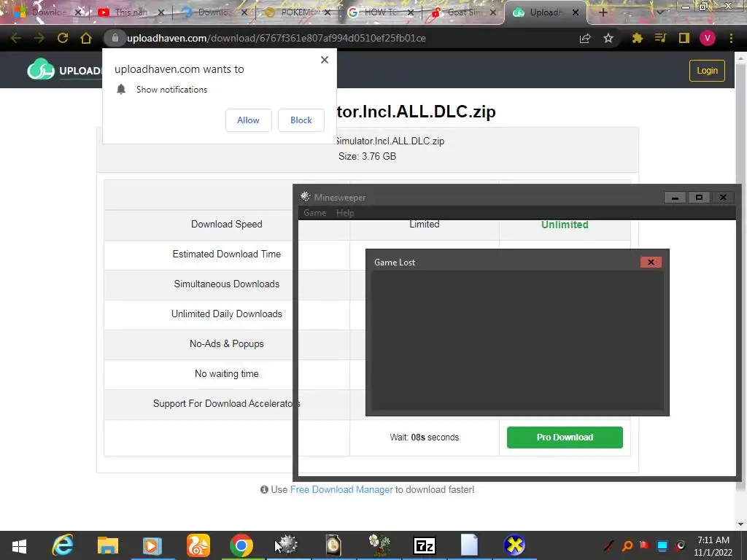The width and height of the screenshot is (747, 560).
Task: Reload the page with the refresh icon
Action: [63, 38]
